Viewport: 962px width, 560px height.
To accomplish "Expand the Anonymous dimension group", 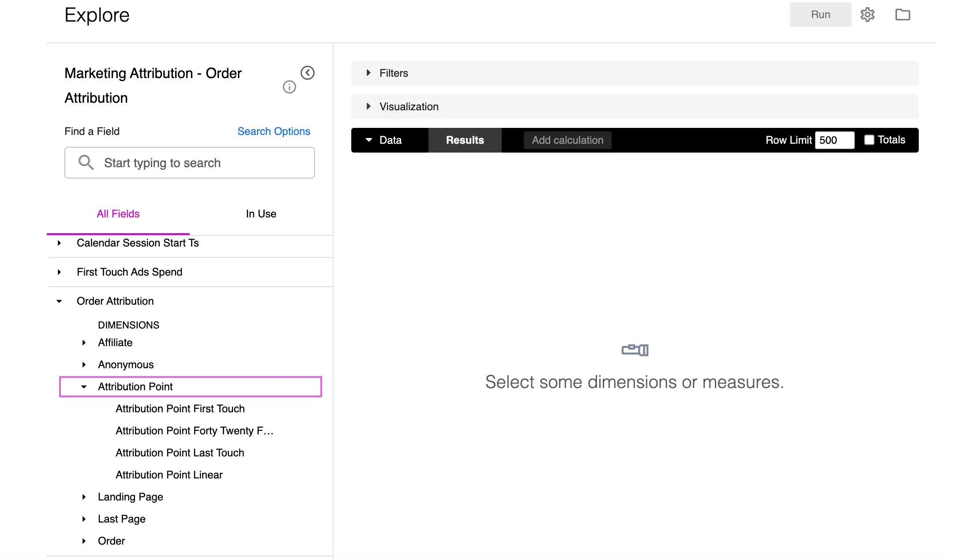I will [x=84, y=365].
